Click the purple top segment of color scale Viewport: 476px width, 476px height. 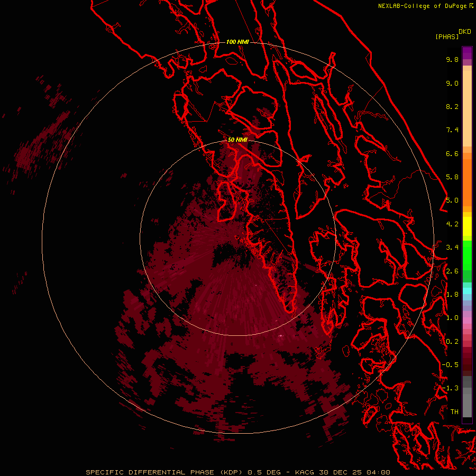(467, 53)
